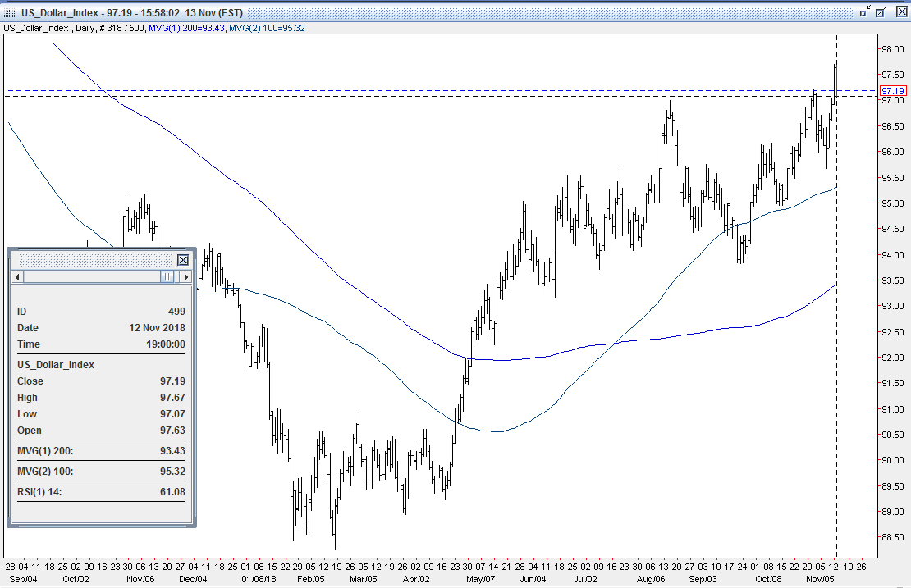911x588 pixels.
Task: Click the red last price bar
Action: click(835, 80)
